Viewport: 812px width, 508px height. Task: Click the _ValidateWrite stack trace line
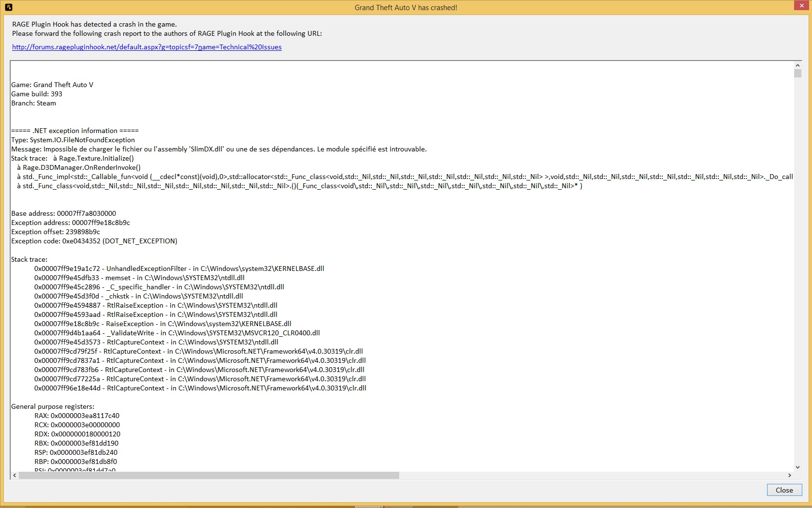[x=177, y=333]
